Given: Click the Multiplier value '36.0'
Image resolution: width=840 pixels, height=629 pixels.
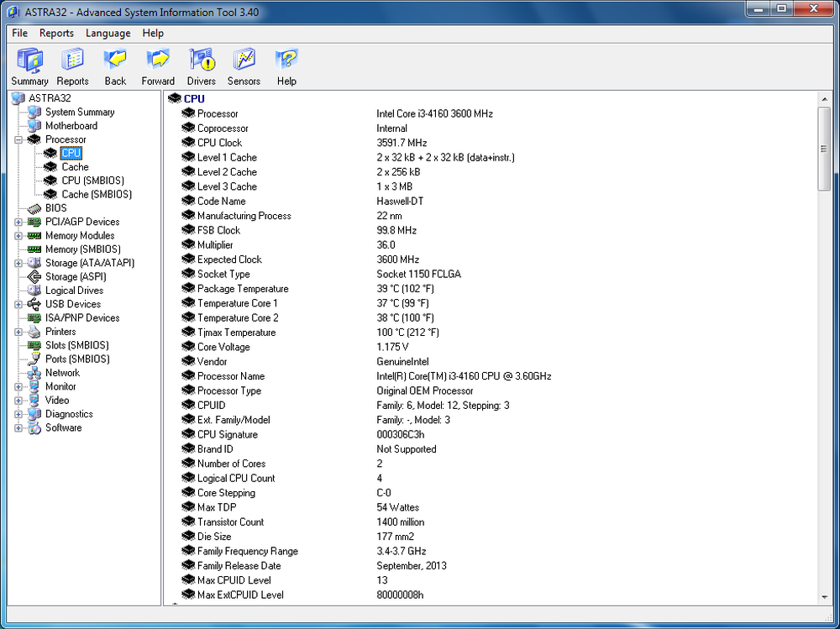Looking at the screenshot, I should 386,245.
